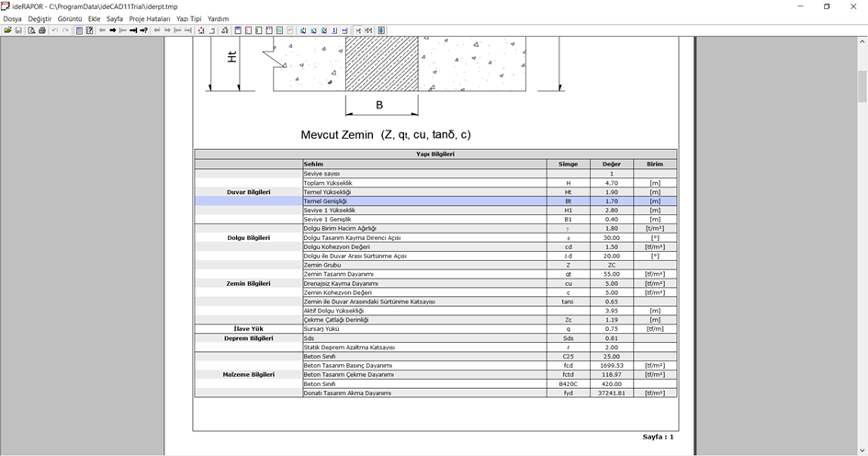The image size is (868, 456).
Task: Click the 'Birim' column header
Action: [x=655, y=164]
